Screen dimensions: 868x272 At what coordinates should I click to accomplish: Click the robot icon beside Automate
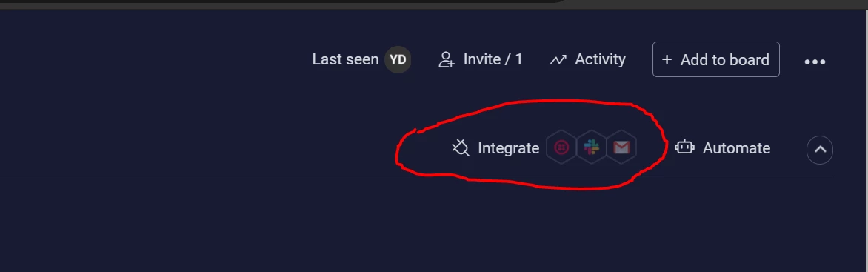(x=685, y=147)
